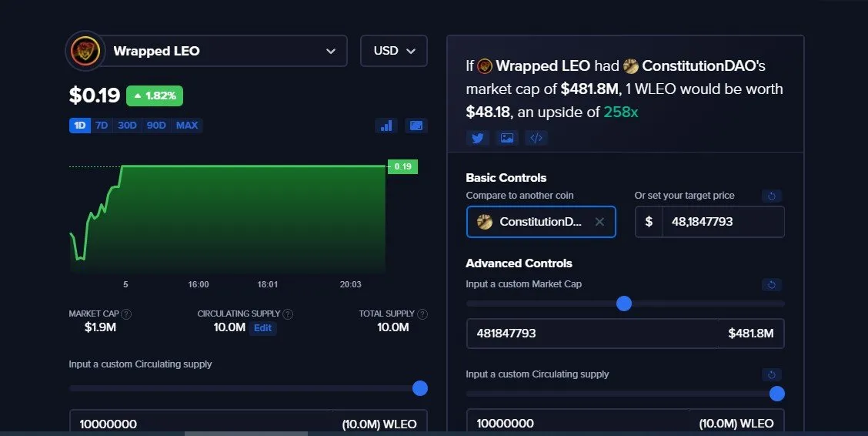This screenshot has height=436, width=868.
Task: Select the 1D chart range
Action: 80,126
